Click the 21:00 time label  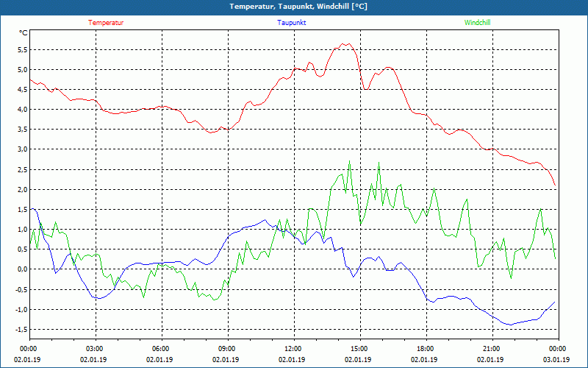tap(490, 349)
